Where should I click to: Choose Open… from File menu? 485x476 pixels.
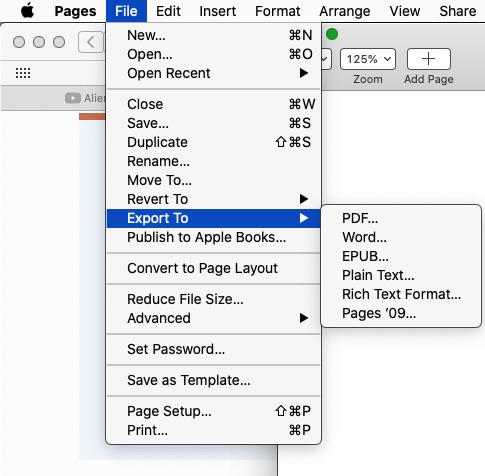click(x=213, y=54)
